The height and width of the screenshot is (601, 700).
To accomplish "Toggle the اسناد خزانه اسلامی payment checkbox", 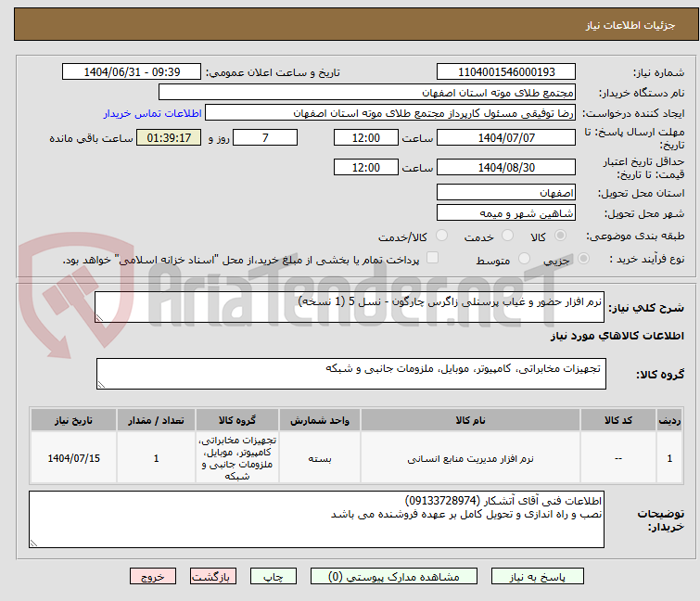I will pyautogui.click(x=432, y=258).
